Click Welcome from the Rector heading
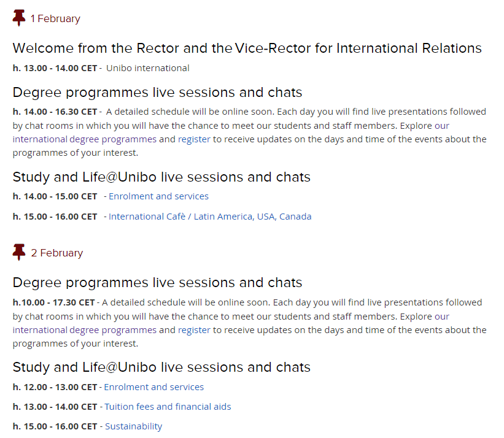 pyautogui.click(x=247, y=48)
